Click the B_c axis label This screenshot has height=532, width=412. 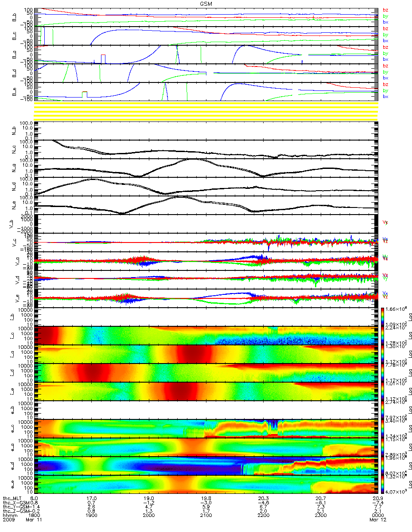[x=14, y=36]
